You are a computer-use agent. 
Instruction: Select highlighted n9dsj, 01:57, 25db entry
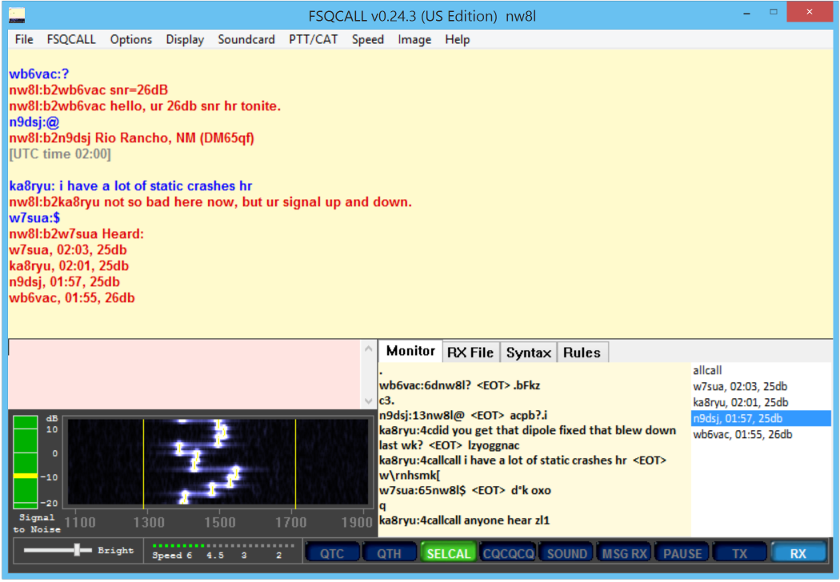[761, 419]
